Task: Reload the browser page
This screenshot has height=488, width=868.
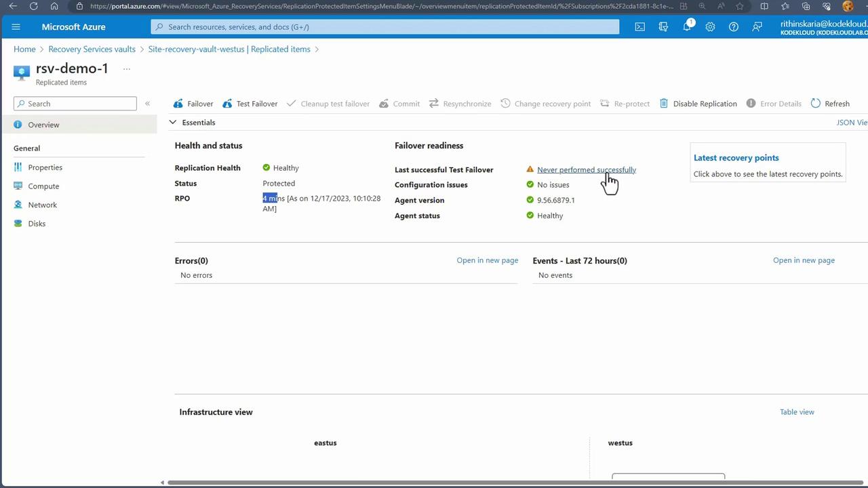Action: click(x=33, y=6)
